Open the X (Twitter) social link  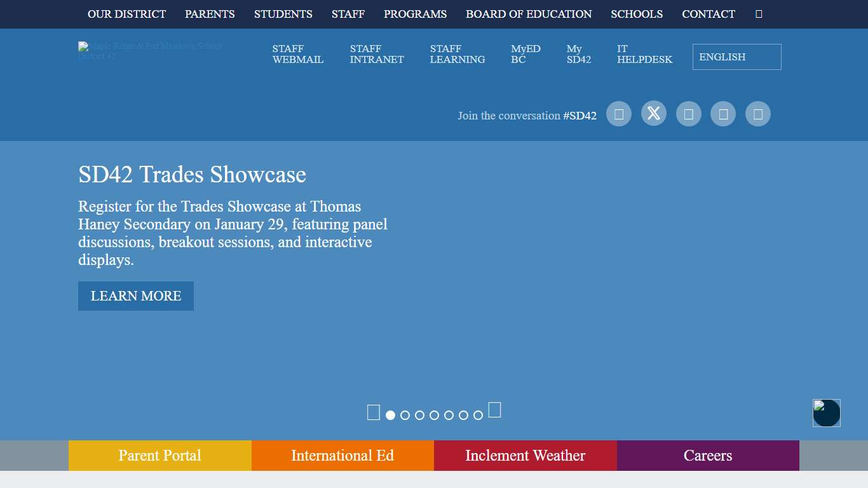[653, 114]
